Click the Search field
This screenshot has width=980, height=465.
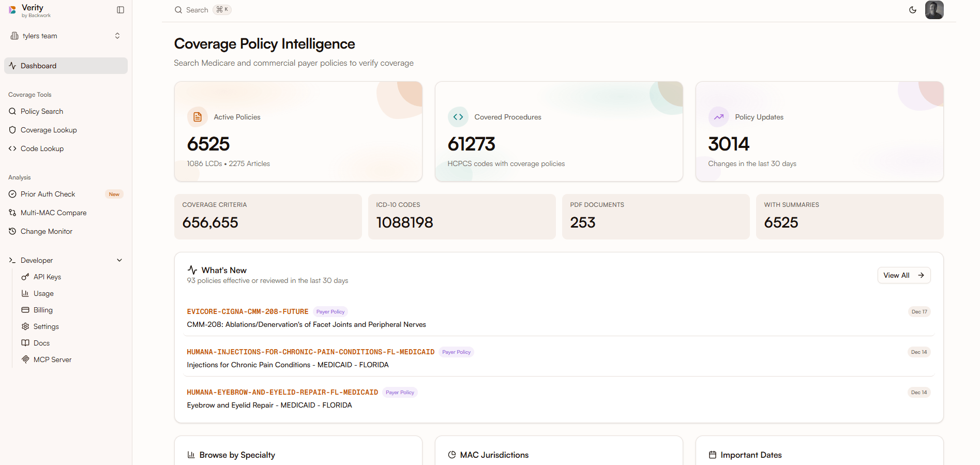[203, 10]
